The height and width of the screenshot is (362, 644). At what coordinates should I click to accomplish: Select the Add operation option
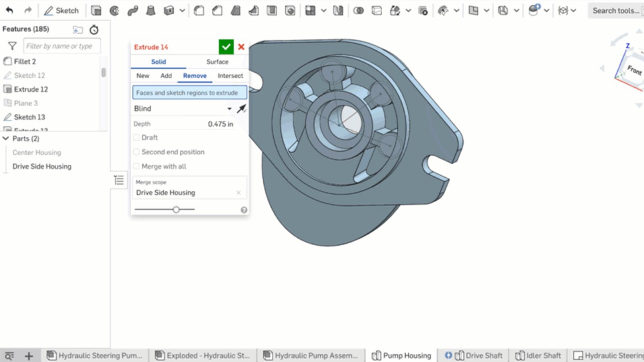click(x=166, y=76)
